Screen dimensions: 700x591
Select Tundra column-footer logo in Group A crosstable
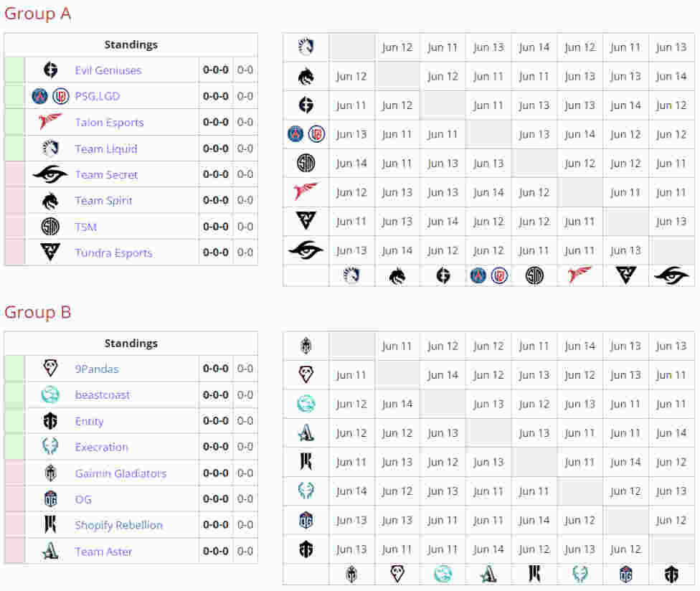click(625, 275)
